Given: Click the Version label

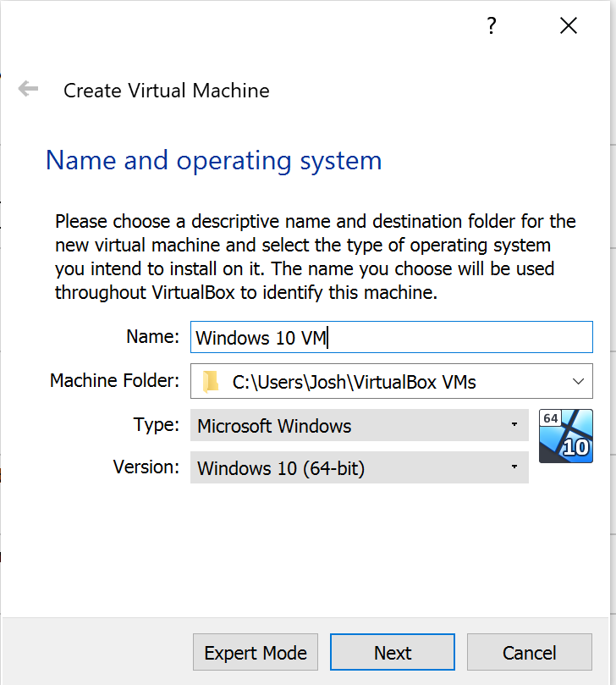Looking at the screenshot, I should pos(146,467).
